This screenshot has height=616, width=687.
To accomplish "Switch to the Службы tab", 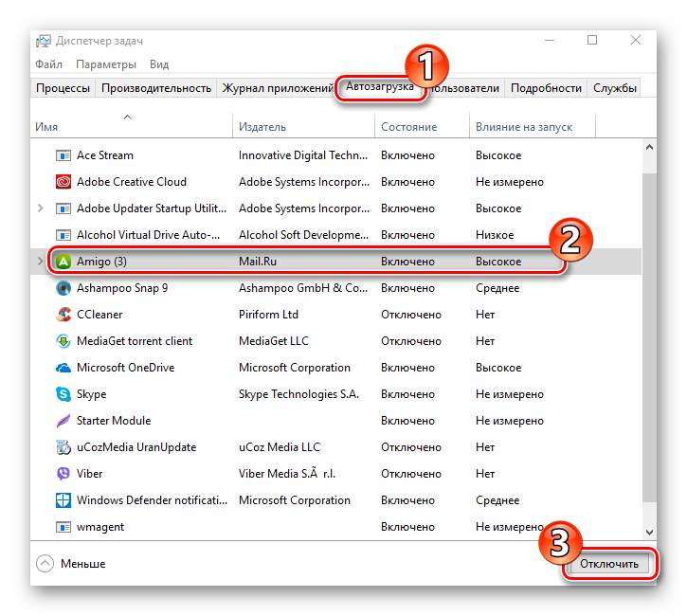I will (615, 88).
